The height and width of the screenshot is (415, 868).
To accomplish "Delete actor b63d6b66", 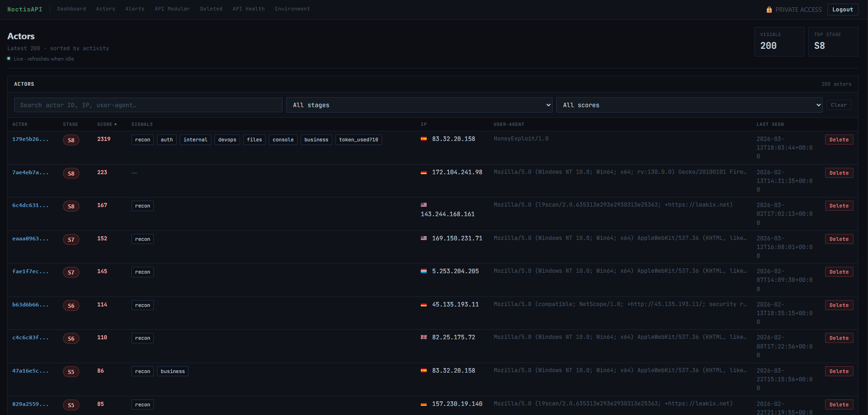I will coord(839,305).
